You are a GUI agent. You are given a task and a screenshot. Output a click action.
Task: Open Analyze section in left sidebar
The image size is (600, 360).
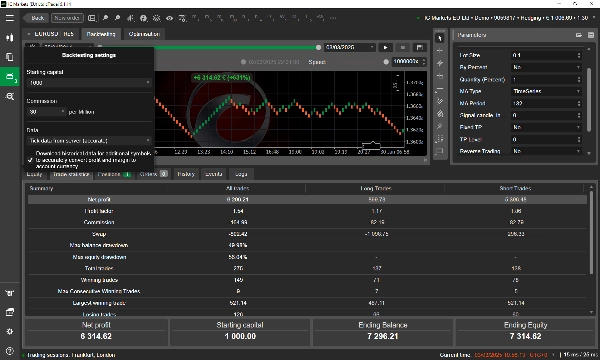[10, 96]
